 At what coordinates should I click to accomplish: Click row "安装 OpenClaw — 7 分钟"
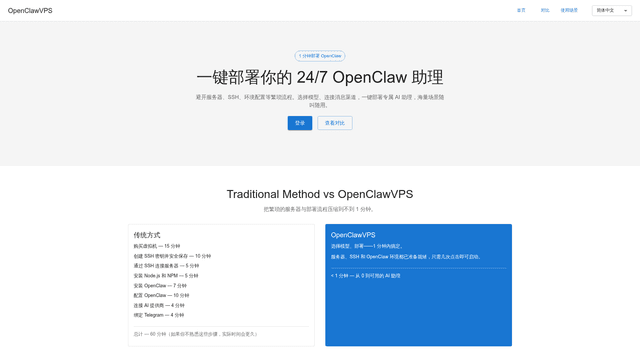tap(160, 286)
